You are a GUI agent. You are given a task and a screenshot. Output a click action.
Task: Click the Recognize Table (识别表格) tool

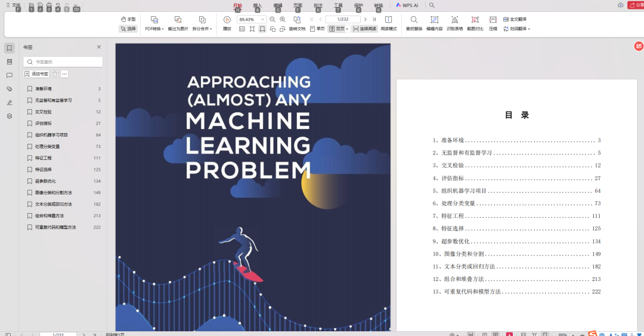click(454, 23)
